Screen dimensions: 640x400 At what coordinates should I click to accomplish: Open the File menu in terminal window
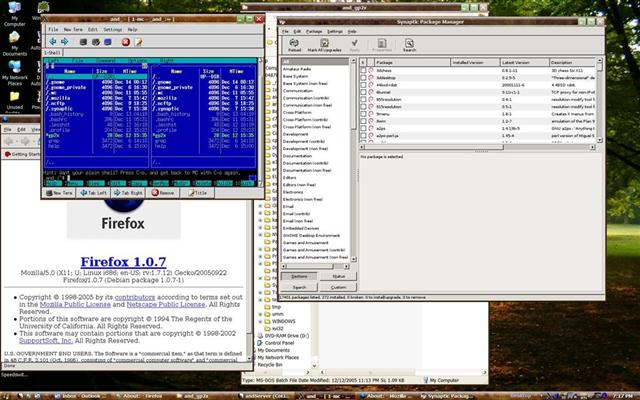point(53,29)
